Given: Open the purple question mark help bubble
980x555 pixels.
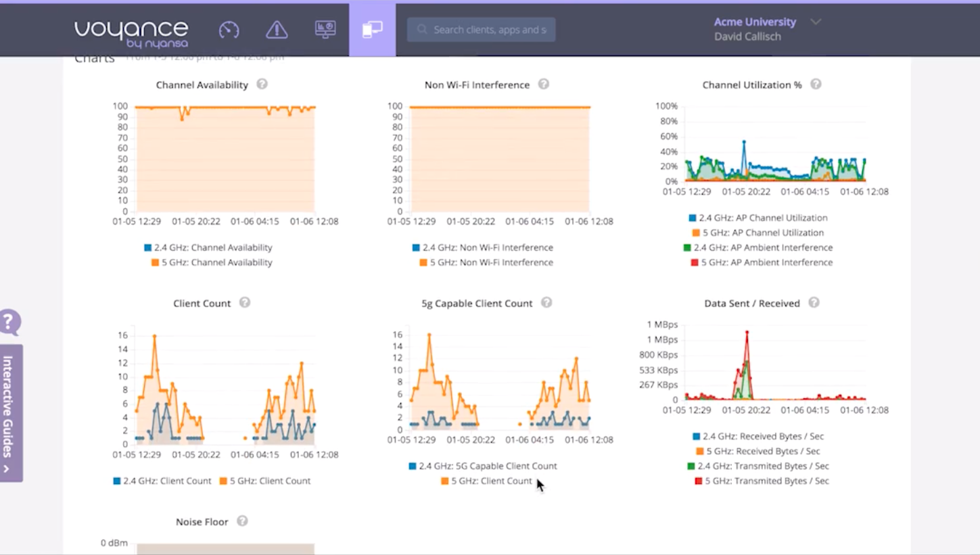Looking at the screenshot, I should [x=9, y=322].
